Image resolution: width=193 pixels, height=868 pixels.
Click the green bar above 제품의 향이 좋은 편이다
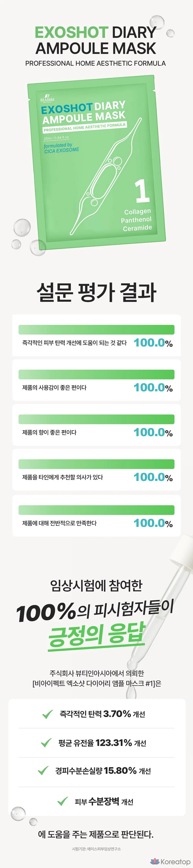point(96,419)
